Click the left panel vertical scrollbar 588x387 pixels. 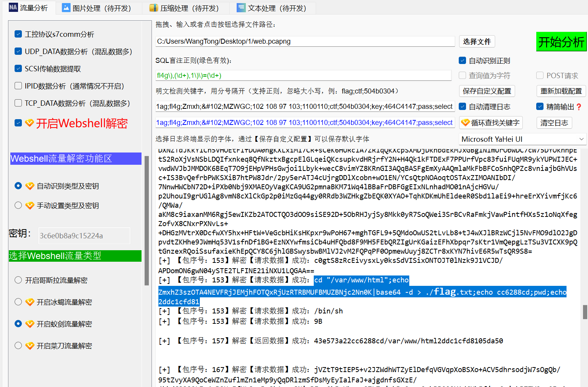point(147,220)
